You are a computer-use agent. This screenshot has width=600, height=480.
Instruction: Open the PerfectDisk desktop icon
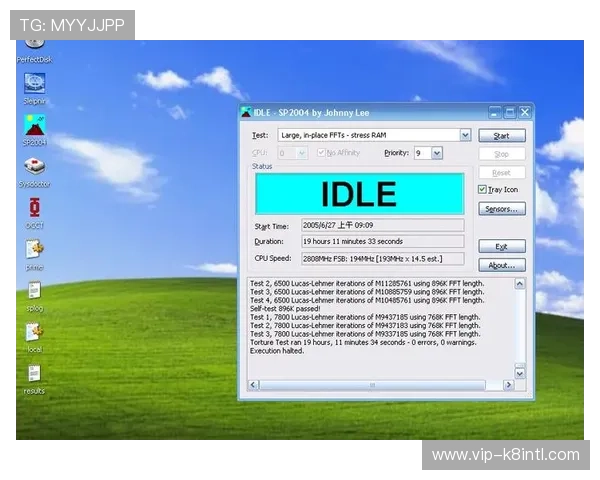coord(34,46)
